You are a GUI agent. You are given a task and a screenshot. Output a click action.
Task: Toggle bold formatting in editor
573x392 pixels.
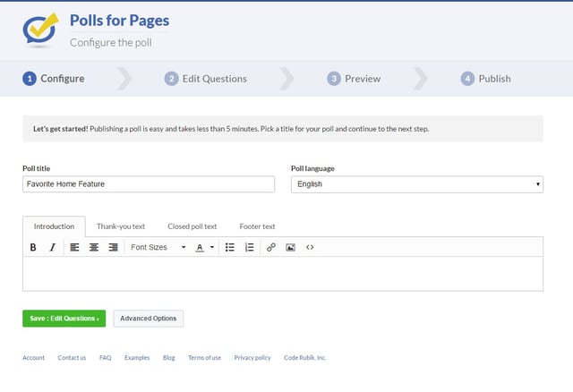(x=33, y=247)
